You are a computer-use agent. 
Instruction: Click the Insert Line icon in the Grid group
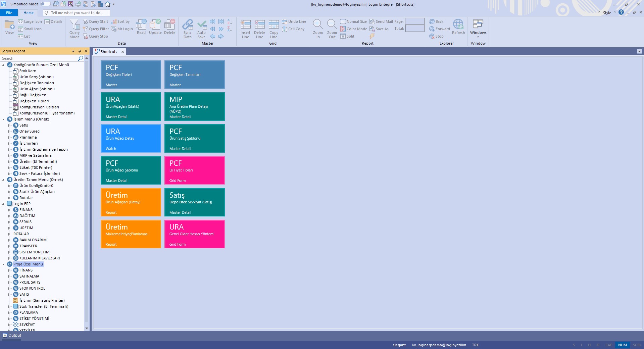pyautogui.click(x=245, y=29)
